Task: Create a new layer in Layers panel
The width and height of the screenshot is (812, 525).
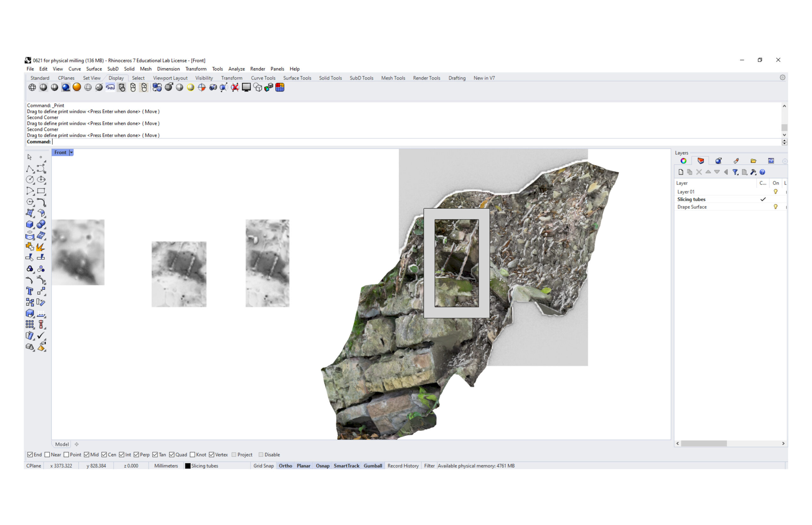Action: 681,172
